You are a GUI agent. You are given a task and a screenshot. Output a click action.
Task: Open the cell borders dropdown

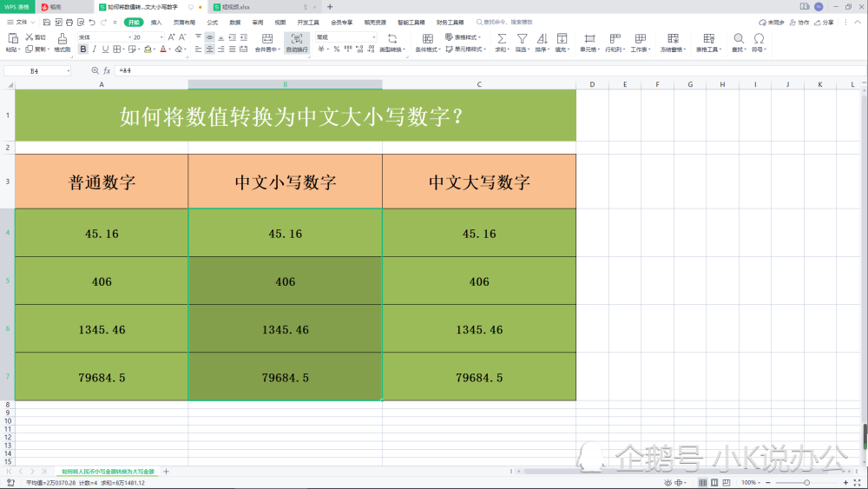tap(123, 50)
